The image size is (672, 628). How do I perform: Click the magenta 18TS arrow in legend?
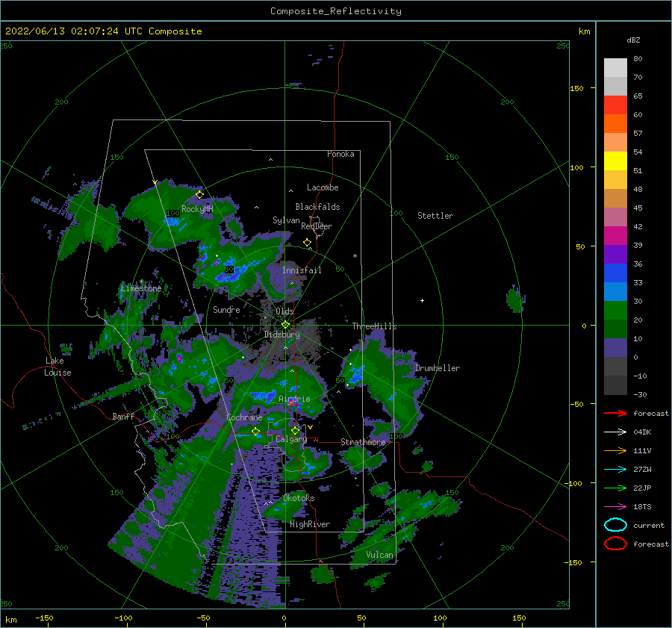pyautogui.click(x=615, y=506)
